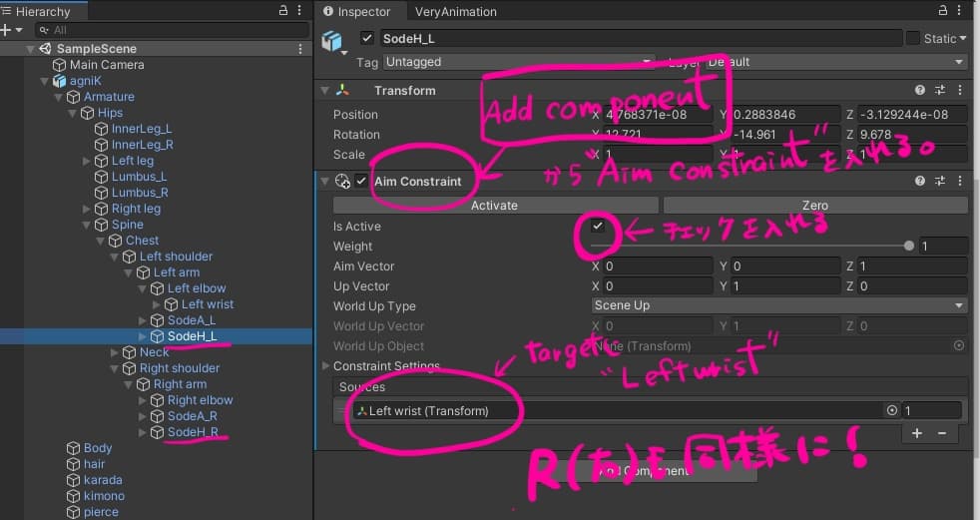Screen dimensions: 980x520
Task: Select SodeH_R in the Hierarchy tree
Action: (x=193, y=432)
